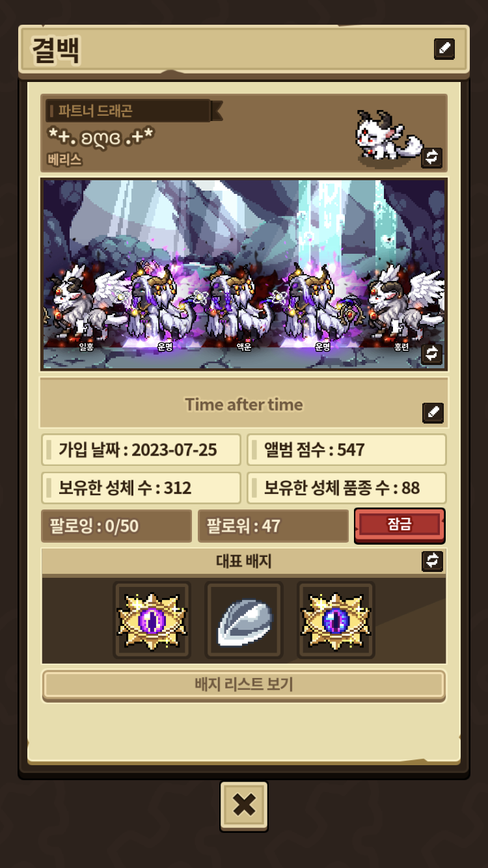
Task: Open the 팔로워 47 followers list
Action: coord(273,526)
